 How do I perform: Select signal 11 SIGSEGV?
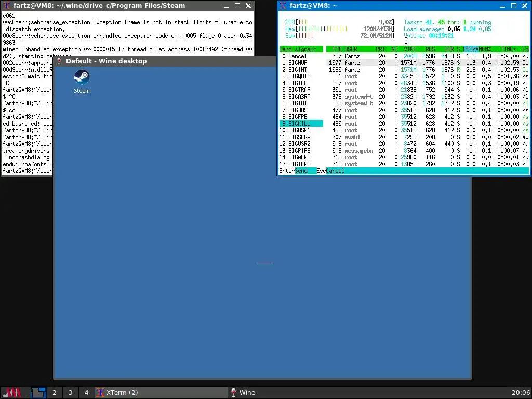click(301, 137)
